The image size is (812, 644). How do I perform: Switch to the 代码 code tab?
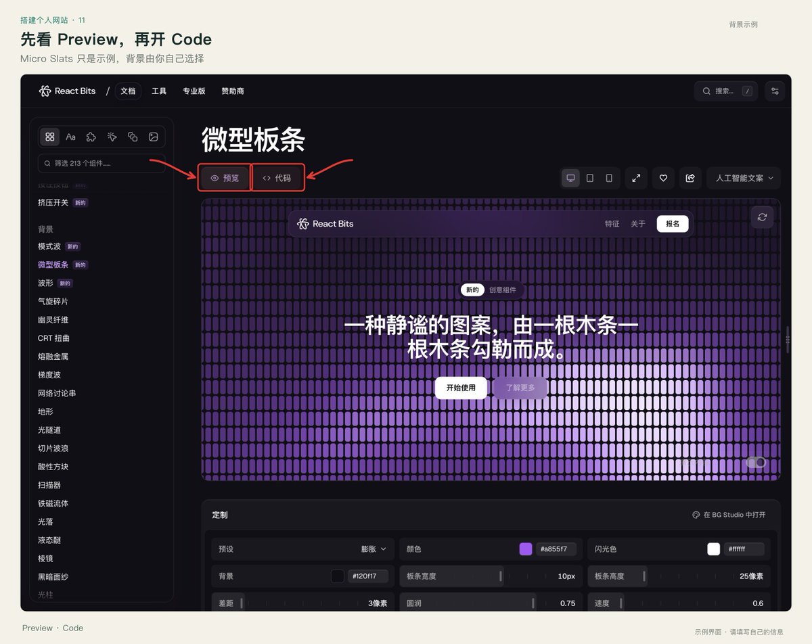coord(277,178)
